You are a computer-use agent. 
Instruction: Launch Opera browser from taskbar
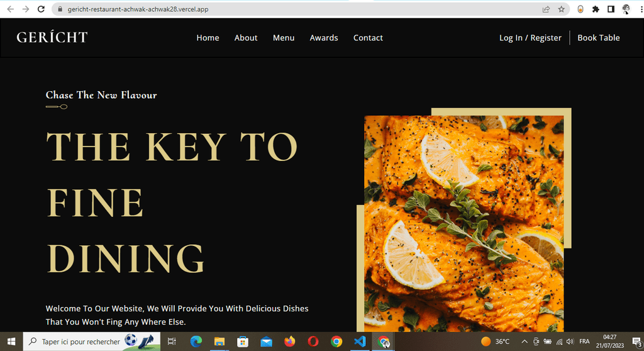tap(313, 342)
